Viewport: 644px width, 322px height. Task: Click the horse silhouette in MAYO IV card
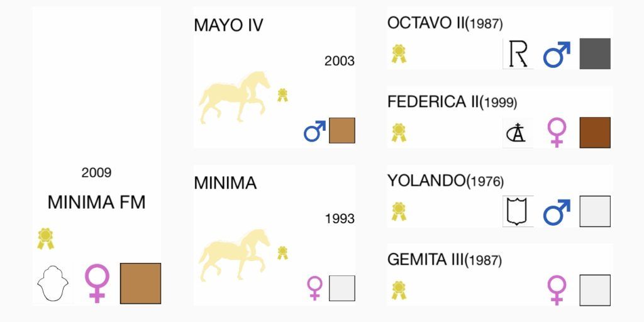click(x=234, y=97)
